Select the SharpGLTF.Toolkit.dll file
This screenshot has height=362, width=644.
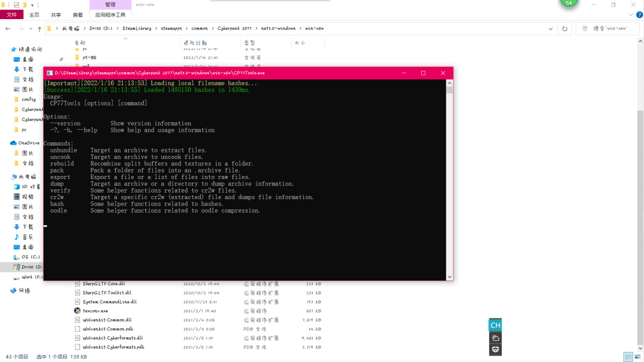(x=107, y=293)
